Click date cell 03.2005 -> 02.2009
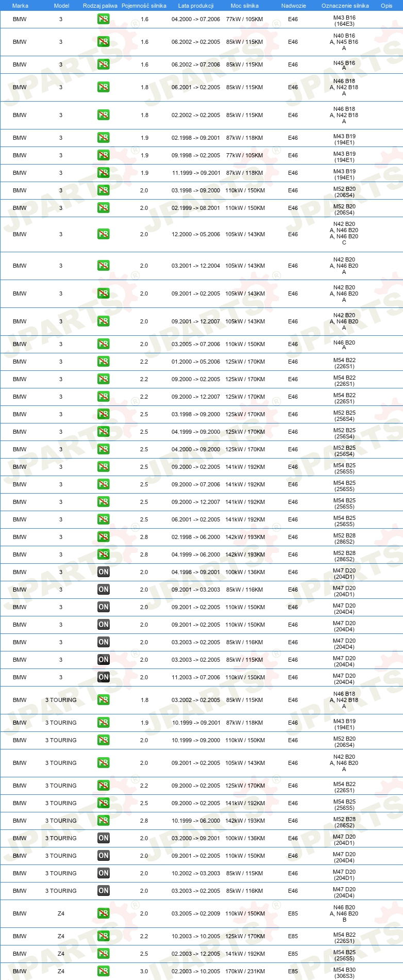Image resolution: width=403 pixels, height=980 pixels. [x=196, y=913]
